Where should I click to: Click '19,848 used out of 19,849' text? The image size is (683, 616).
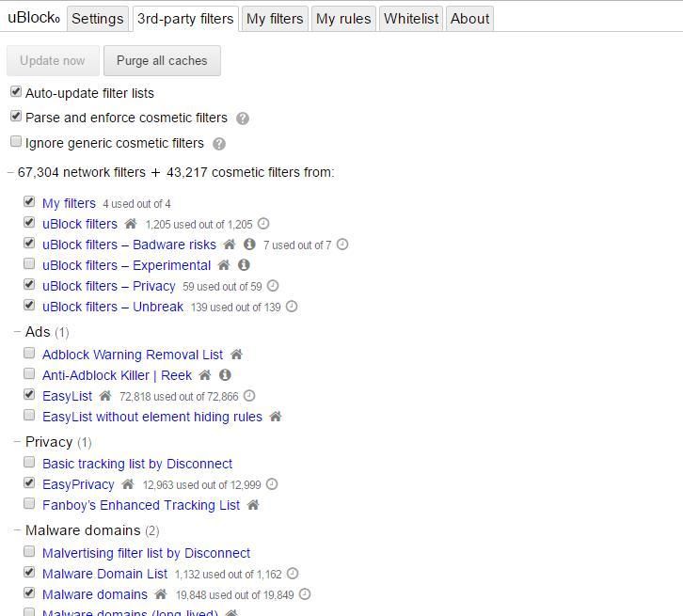[235, 594]
